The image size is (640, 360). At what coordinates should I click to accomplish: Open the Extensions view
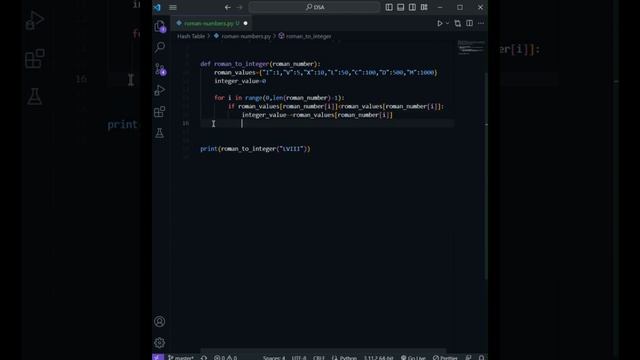(160, 111)
